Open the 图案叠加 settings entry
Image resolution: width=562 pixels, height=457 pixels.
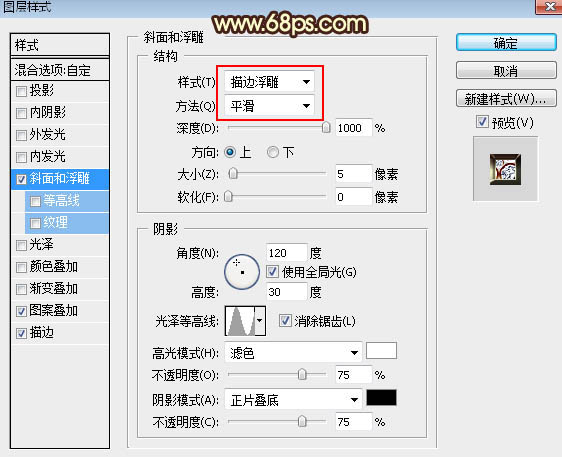tap(53, 310)
